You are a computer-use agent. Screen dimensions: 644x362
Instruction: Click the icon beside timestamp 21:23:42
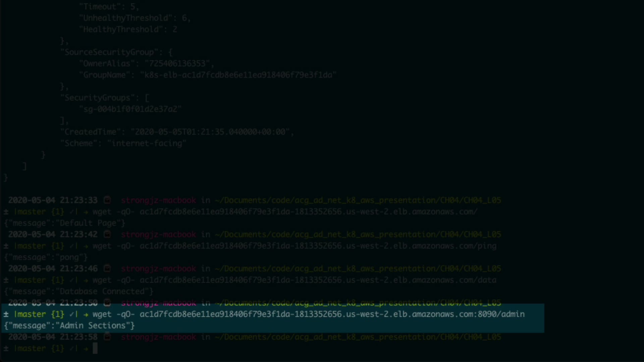tap(107, 234)
